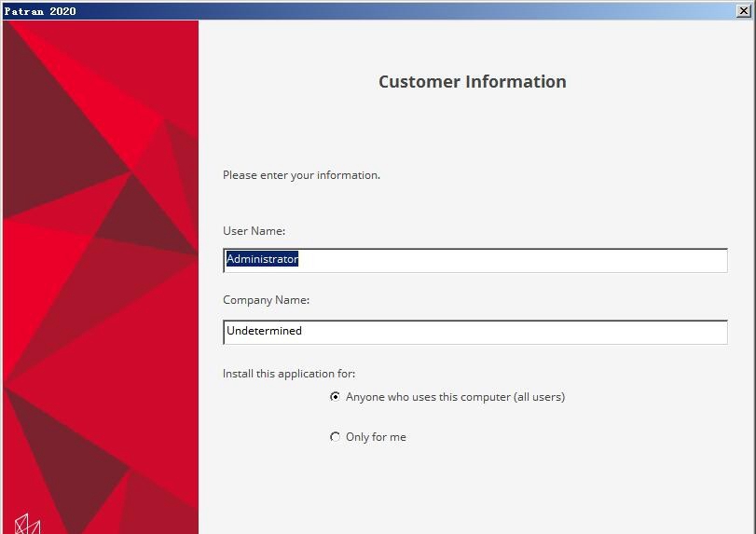Viewport: 756px width, 534px height.
Task: Click the 'Customer Information' heading text
Action: tap(473, 82)
